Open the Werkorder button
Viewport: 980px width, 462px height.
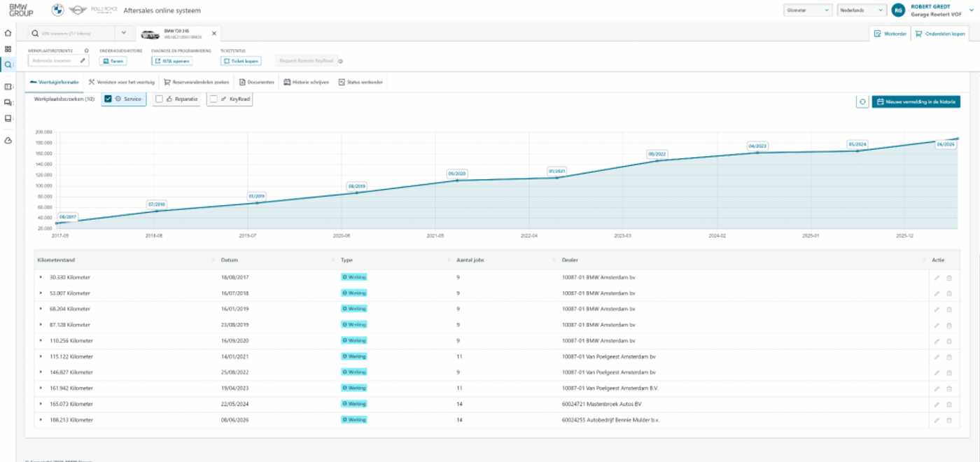click(890, 33)
